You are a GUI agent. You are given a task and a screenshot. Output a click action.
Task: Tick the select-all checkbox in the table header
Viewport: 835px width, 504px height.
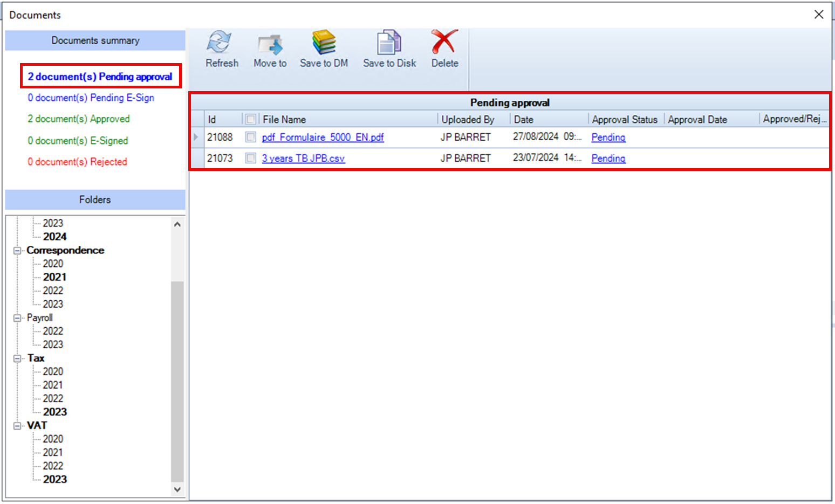pos(251,119)
